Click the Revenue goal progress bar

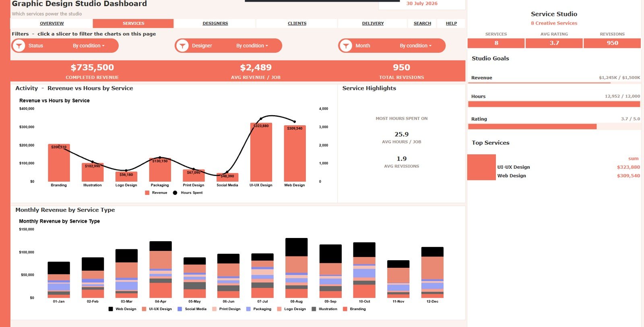click(x=554, y=83)
